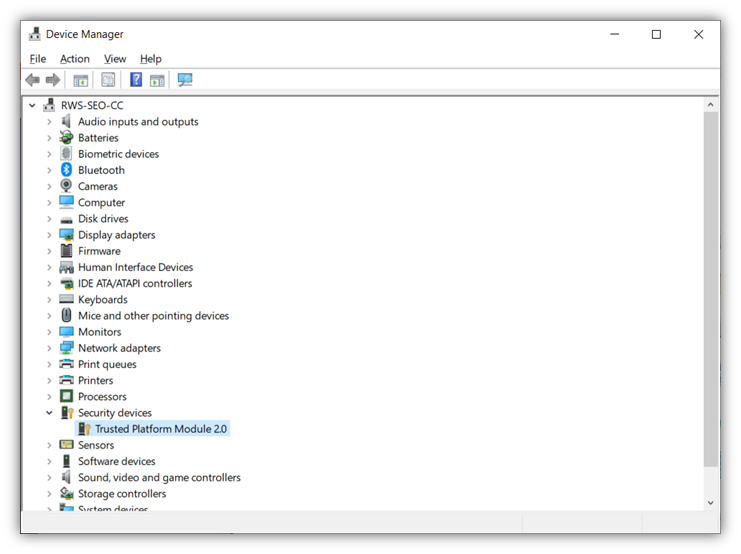Select the Firmware label

click(x=99, y=251)
